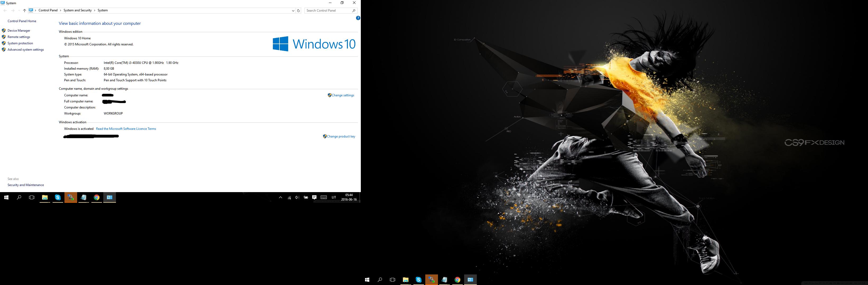Click the computer icon in the address bar
The image size is (868, 285).
31,10
